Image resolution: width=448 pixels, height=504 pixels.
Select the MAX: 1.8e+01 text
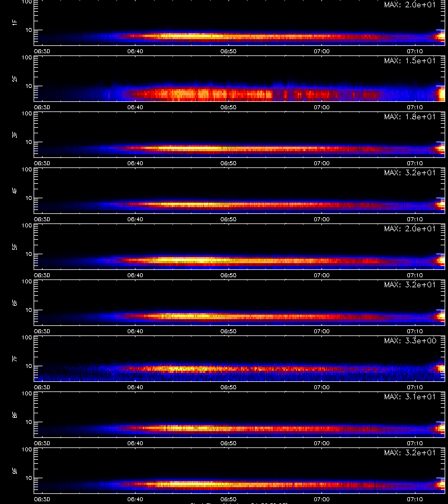click(410, 116)
